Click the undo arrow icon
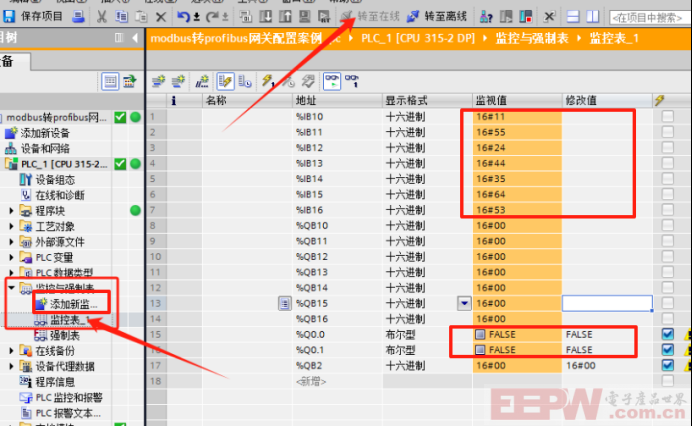Image resolution: width=692 pixels, height=426 pixels. pyautogui.click(x=183, y=17)
